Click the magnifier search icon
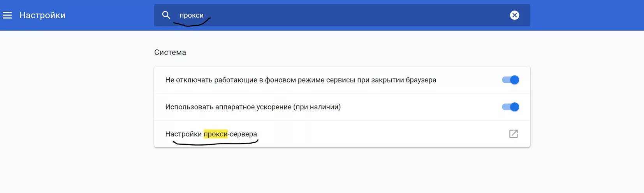The image size is (644, 193). tap(166, 15)
